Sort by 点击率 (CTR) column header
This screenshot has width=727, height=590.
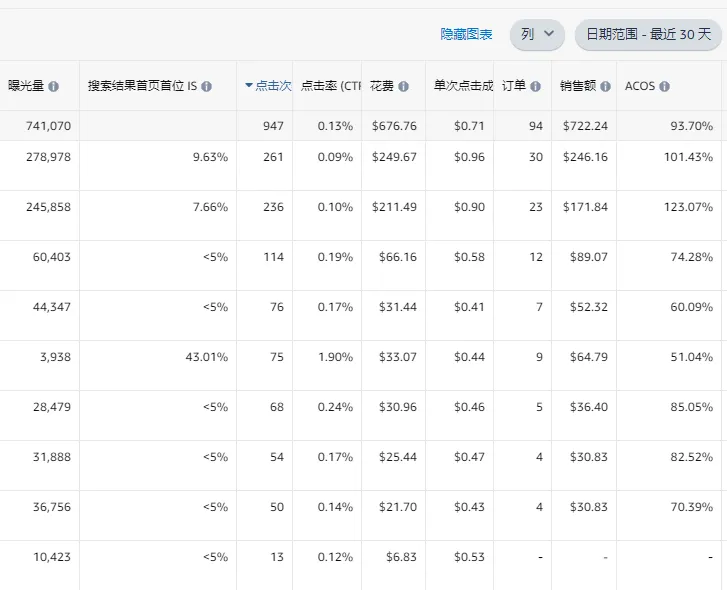[331, 86]
